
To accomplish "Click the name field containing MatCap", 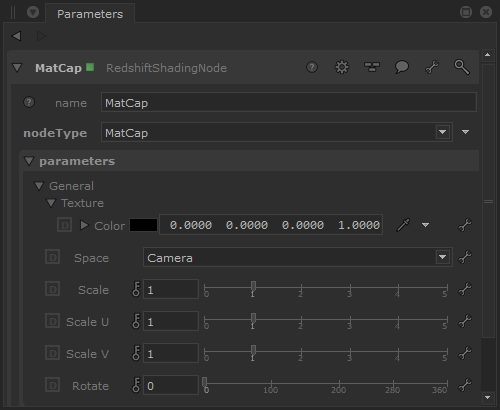I will [289, 102].
